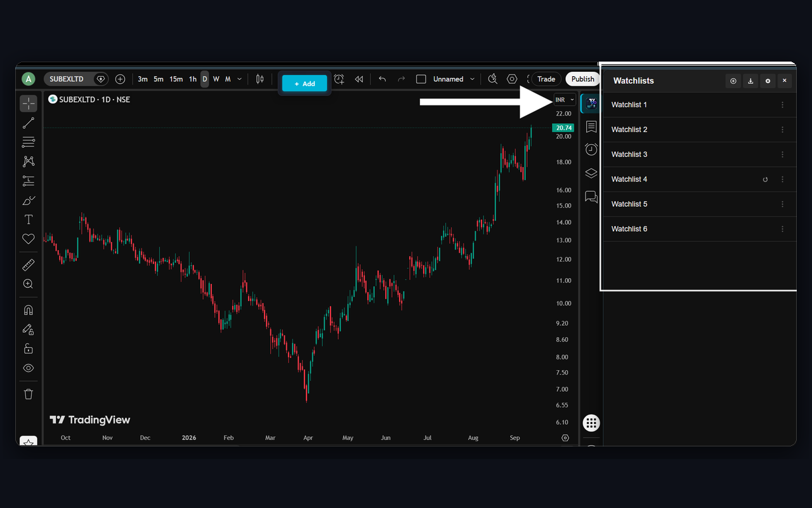The height and width of the screenshot is (508, 812).
Task: Open Watchlist 3 three-dot menu
Action: (782, 154)
